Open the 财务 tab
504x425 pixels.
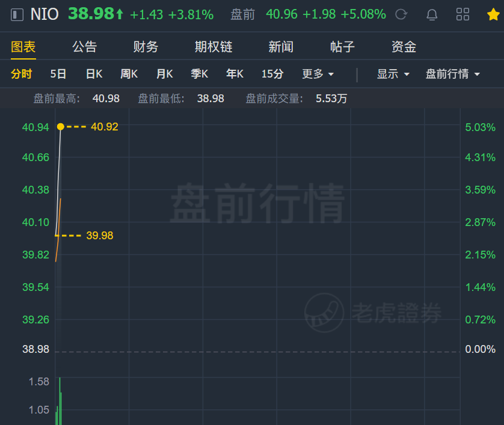click(146, 47)
